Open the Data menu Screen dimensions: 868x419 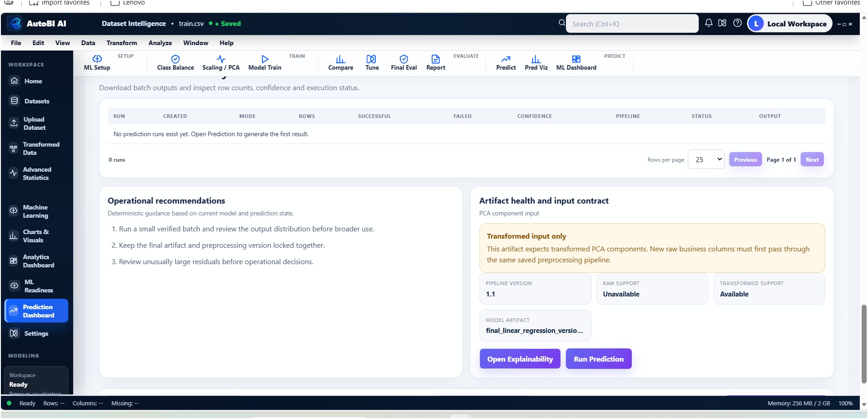(x=88, y=43)
